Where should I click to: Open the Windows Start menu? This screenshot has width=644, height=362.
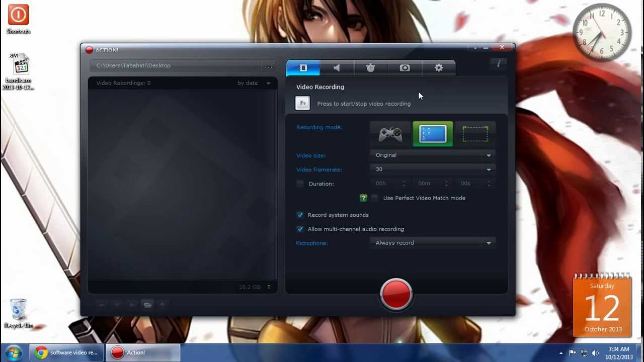14,352
